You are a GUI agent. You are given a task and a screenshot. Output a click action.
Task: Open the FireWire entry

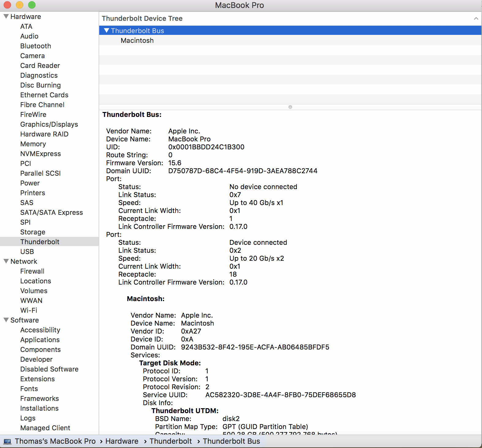click(33, 114)
